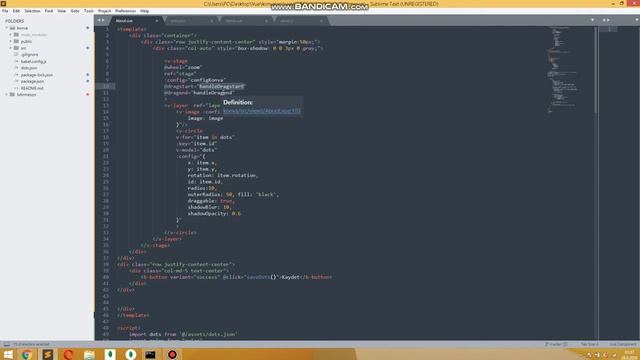
Task: Open the Command Prompt taskbar icon
Action: point(151,354)
